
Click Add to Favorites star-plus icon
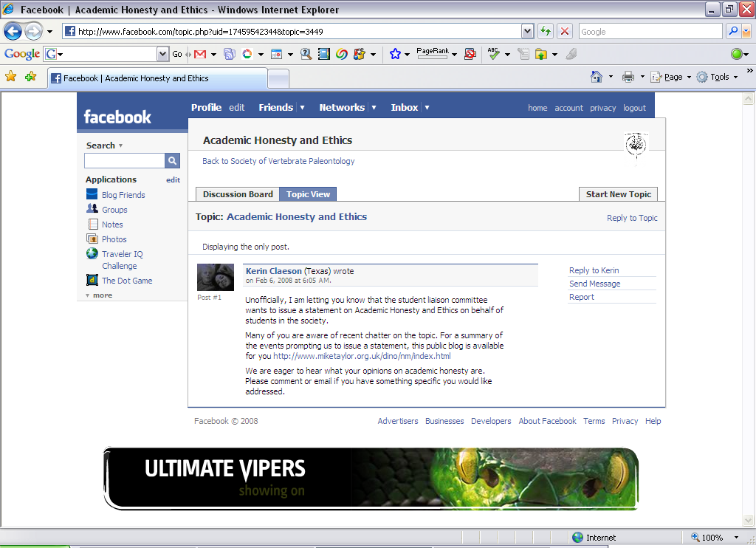click(x=30, y=77)
